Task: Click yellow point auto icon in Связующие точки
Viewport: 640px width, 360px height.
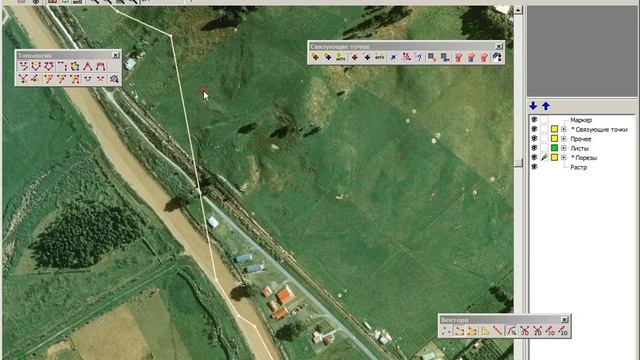Action: pos(340,57)
